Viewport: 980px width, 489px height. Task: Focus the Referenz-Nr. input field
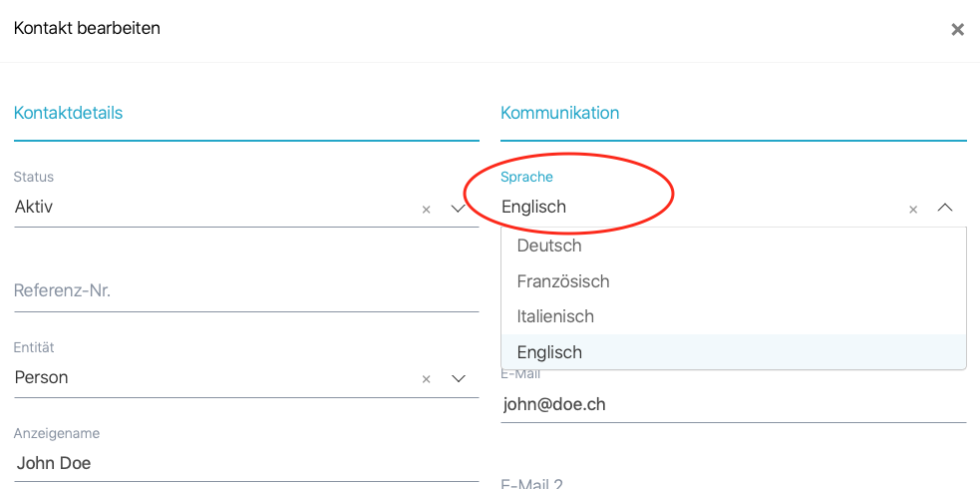click(246, 291)
